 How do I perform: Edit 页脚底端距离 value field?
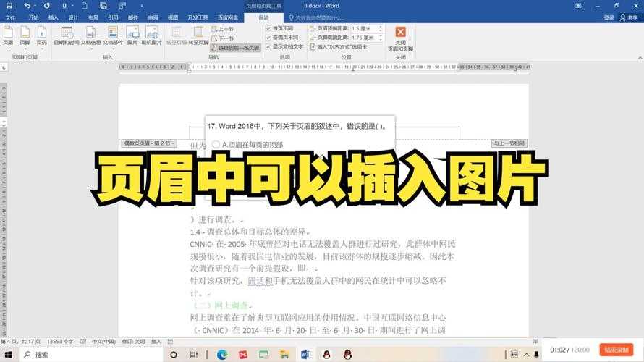click(x=364, y=38)
